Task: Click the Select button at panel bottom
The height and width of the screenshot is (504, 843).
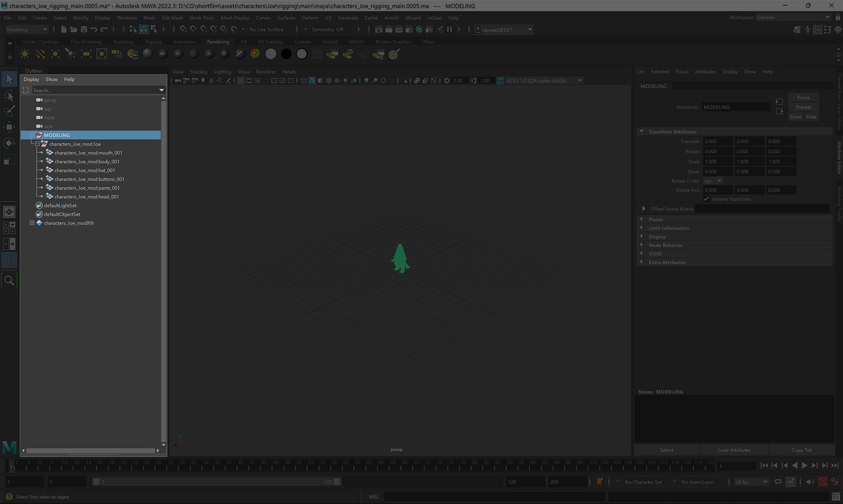Action: (x=666, y=450)
